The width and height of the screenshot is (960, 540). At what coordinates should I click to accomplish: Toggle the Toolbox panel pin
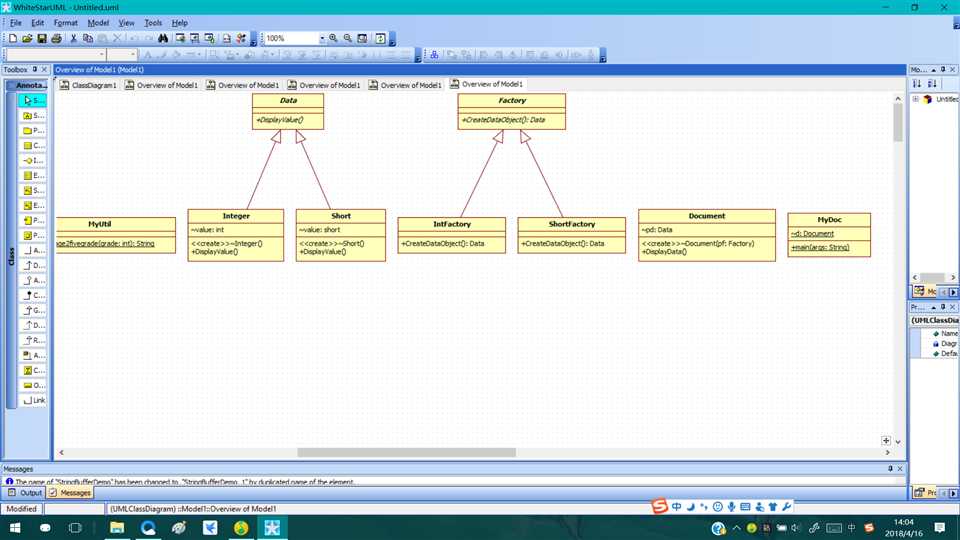click(x=35, y=69)
